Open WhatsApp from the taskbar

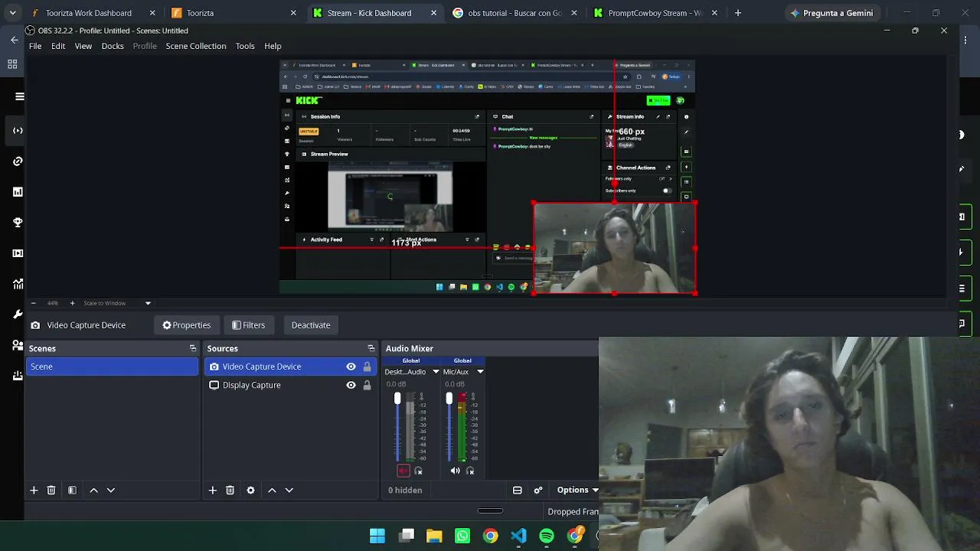462,536
